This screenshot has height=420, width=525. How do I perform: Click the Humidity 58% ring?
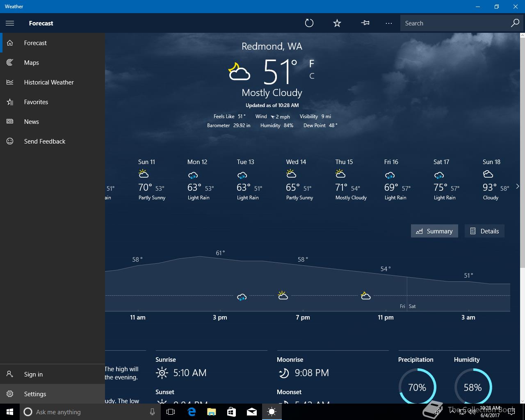[473, 387]
